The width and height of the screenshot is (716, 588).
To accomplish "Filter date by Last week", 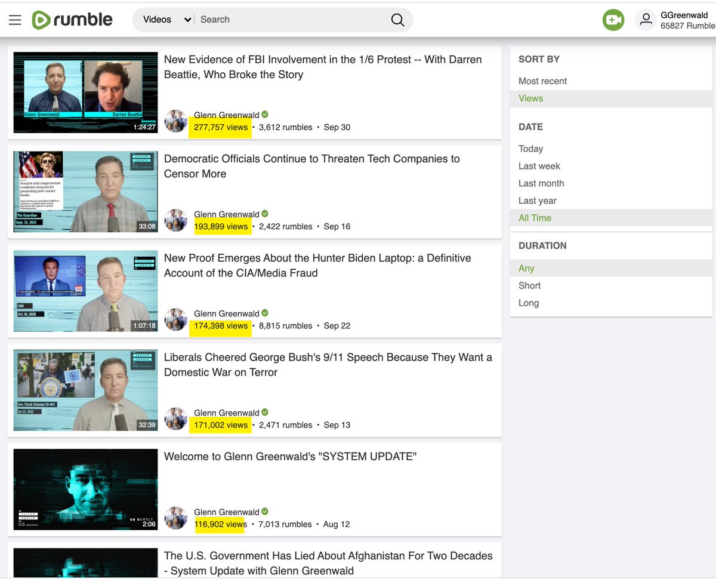I will pyautogui.click(x=539, y=166).
